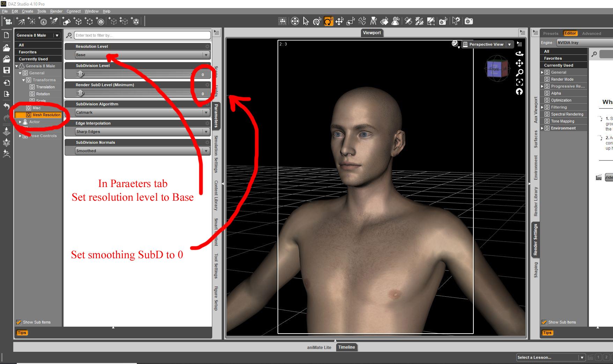Image resolution: width=613 pixels, height=364 pixels.
Task: Save the scene with floppy icon
Action: [x=6, y=70]
